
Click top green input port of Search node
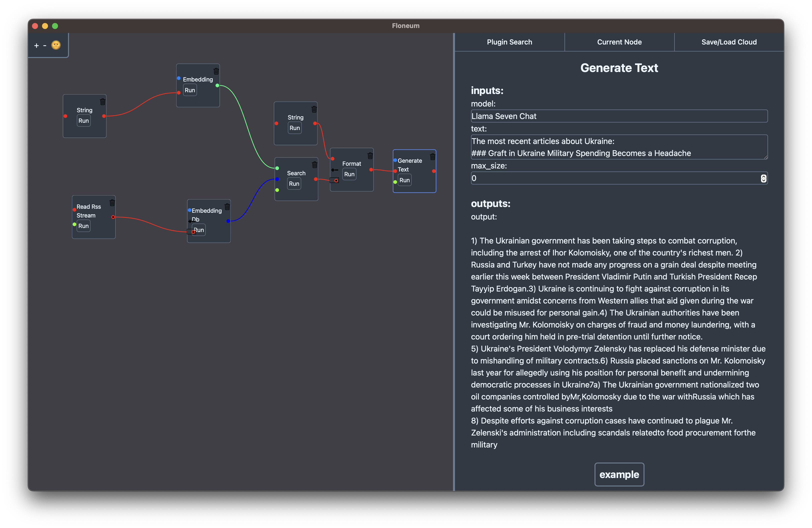277,168
